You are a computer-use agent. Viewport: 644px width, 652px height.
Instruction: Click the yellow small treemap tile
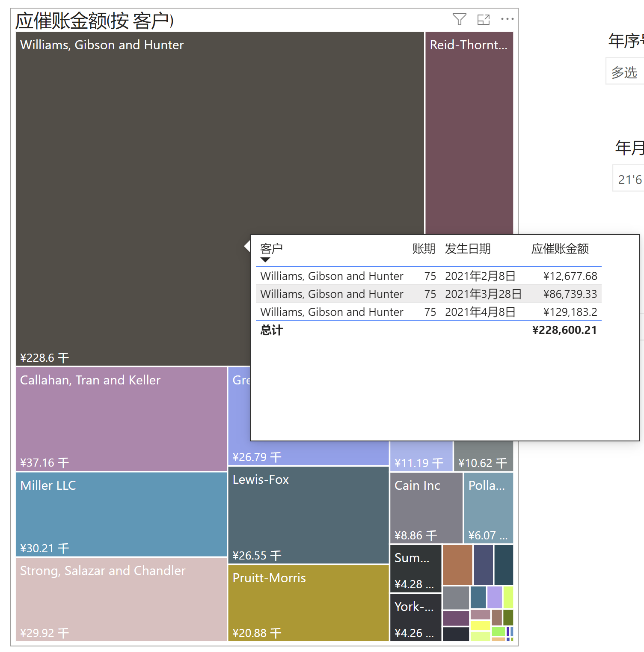pyautogui.click(x=480, y=625)
